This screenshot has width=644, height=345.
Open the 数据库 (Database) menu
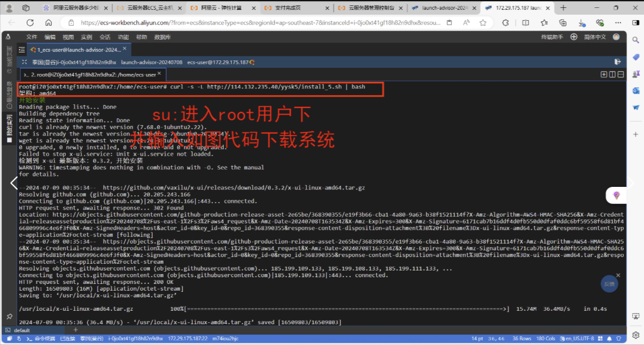click(162, 37)
